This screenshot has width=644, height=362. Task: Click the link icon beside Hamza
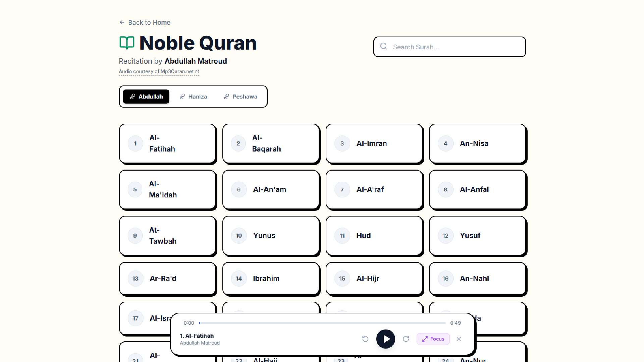[182, 97]
